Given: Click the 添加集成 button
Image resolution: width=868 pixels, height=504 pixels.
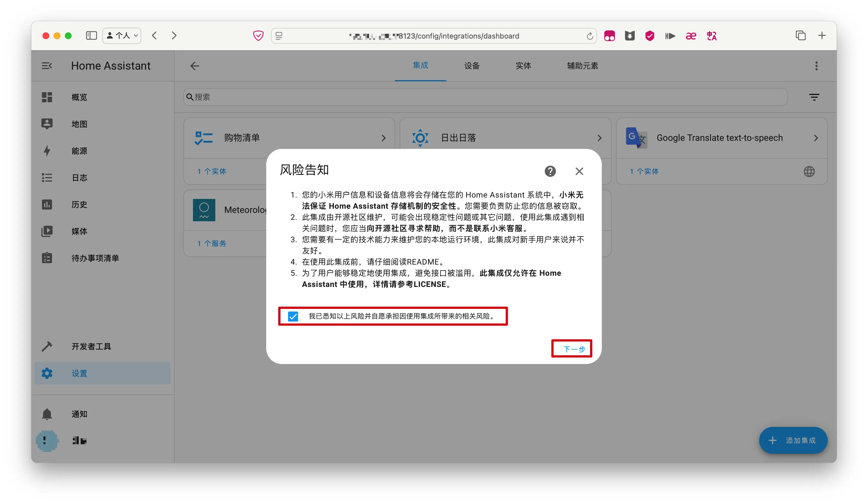Looking at the screenshot, I should [793, 440].
